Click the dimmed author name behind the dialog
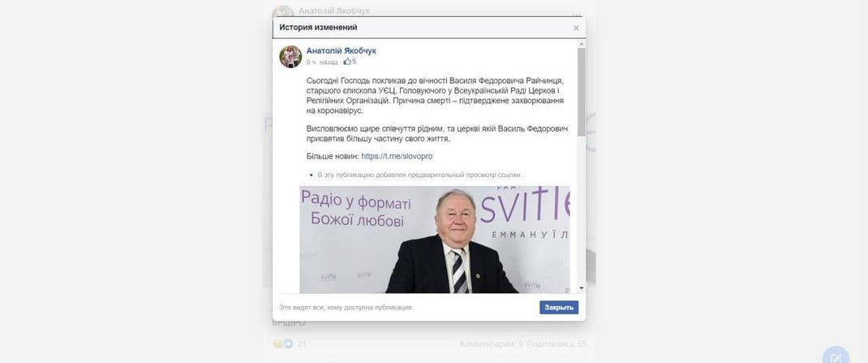868x363 pixels. point(334,11)
